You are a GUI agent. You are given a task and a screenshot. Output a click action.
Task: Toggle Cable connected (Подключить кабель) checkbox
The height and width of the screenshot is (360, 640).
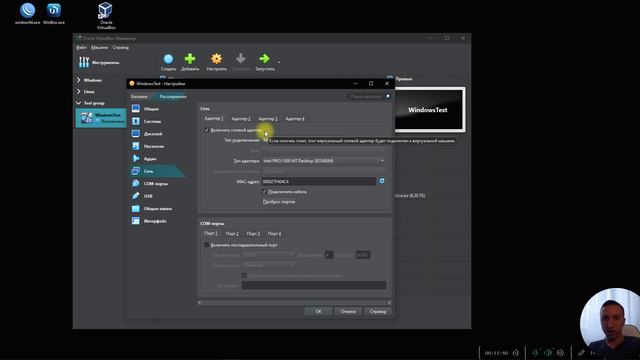(x=264, y=191)
